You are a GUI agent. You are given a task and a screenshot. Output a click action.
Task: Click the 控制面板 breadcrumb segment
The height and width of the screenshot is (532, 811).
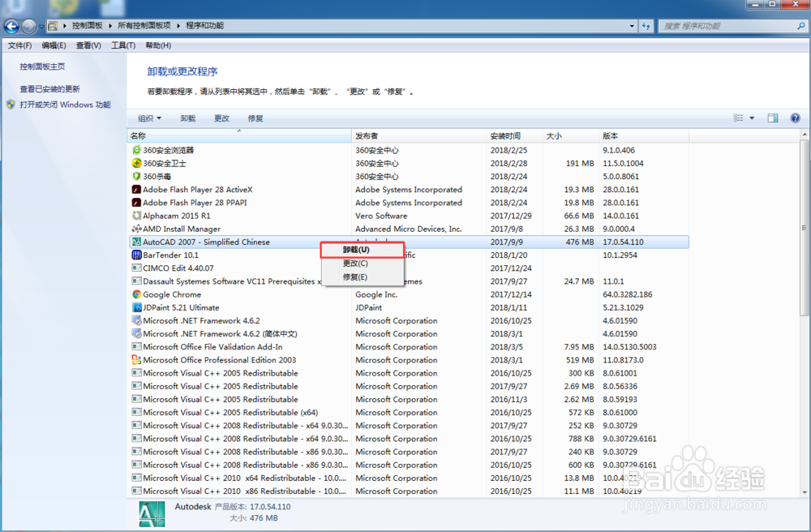(x=88, y=25)
